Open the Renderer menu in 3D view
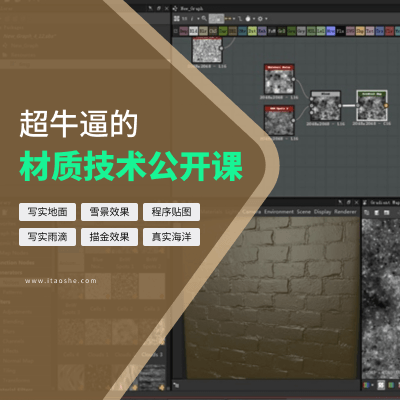Image resolution: width=400 pixels, height=400 pixels. pos(346,212)
